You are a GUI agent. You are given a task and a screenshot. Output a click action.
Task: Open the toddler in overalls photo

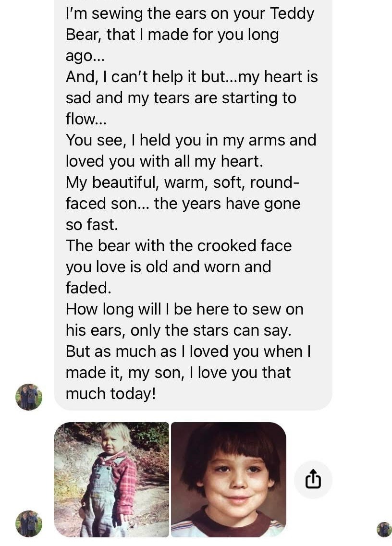tap(111, 479)
